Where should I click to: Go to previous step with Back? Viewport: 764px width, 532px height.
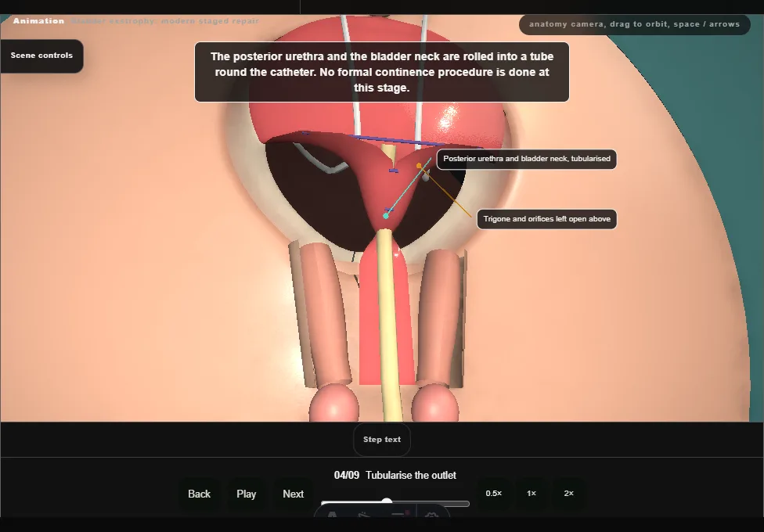pos(200,494)
